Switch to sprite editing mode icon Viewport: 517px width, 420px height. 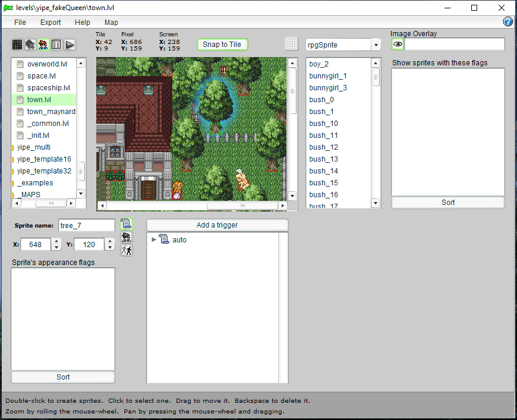pyautogui.click(x=43, y=45)
